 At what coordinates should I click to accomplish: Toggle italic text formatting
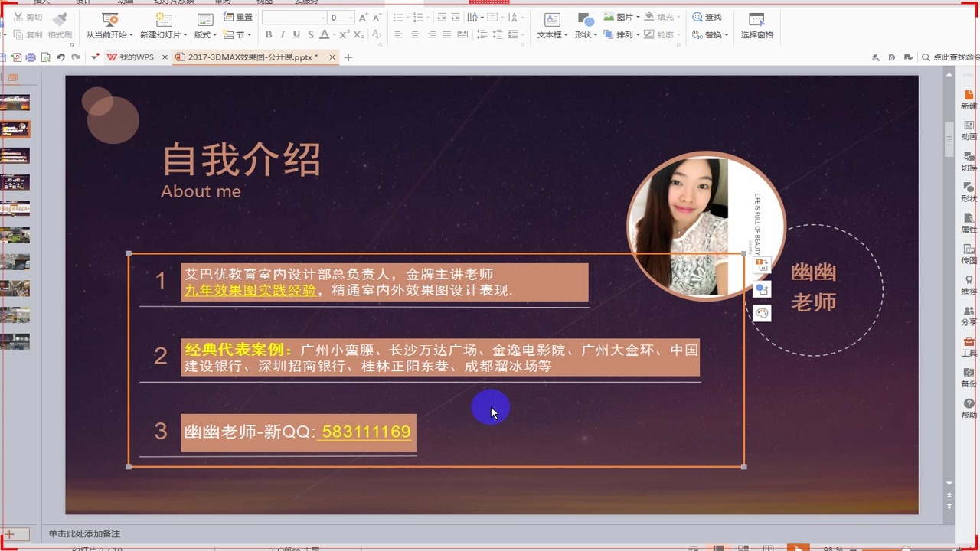pyautogui.click(x=283, y=35)
